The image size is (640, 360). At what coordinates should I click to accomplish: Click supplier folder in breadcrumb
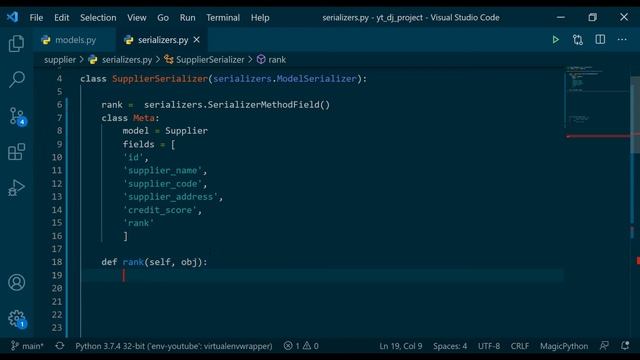click(x=60, y=60)
